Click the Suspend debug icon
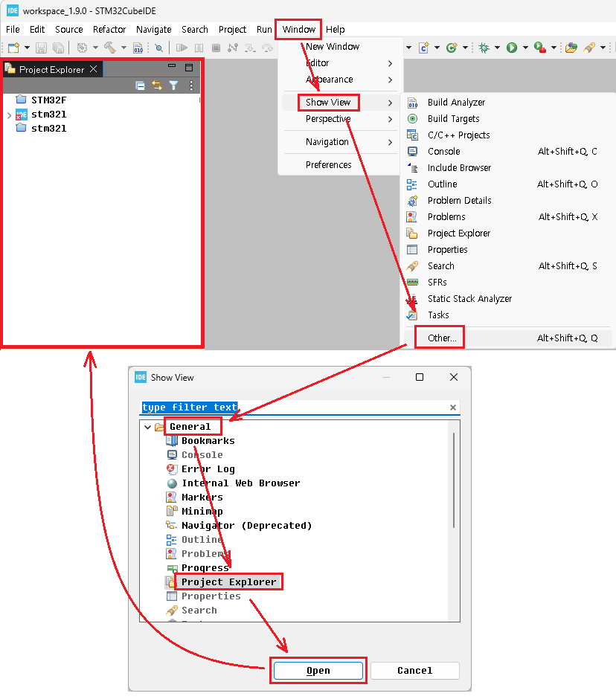 pos(199,48)
